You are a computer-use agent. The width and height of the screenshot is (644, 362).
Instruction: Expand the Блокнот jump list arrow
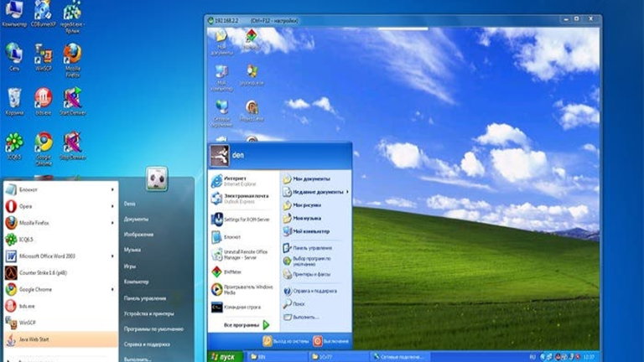112,189
